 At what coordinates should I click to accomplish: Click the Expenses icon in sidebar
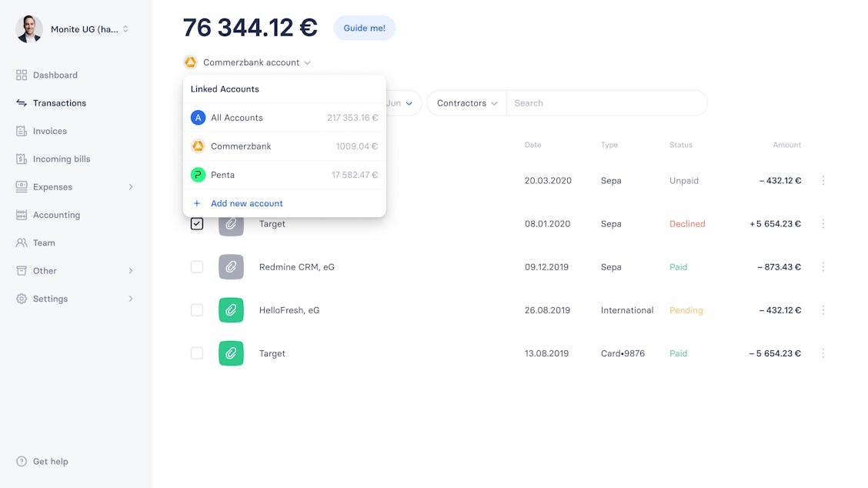click(x=22, y=187)
